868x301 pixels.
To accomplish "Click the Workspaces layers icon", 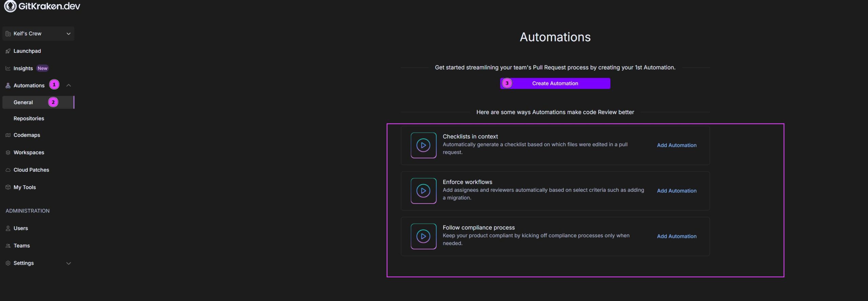I will 8,152.
